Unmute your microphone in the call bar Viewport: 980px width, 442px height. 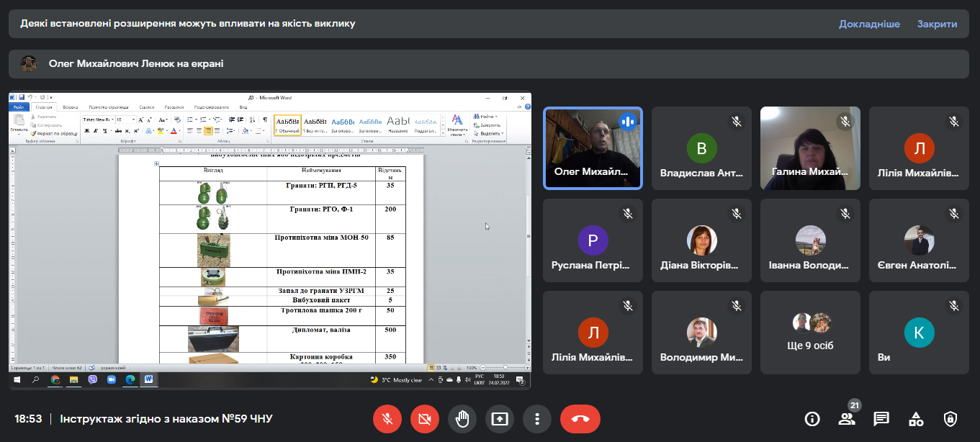pos(387,419)
